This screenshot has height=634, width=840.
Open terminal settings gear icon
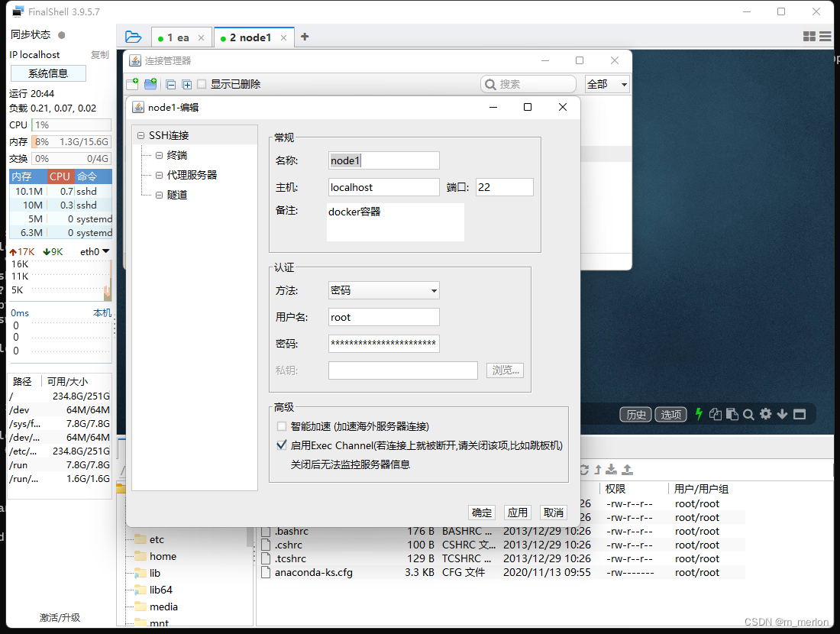pos(765,414)
